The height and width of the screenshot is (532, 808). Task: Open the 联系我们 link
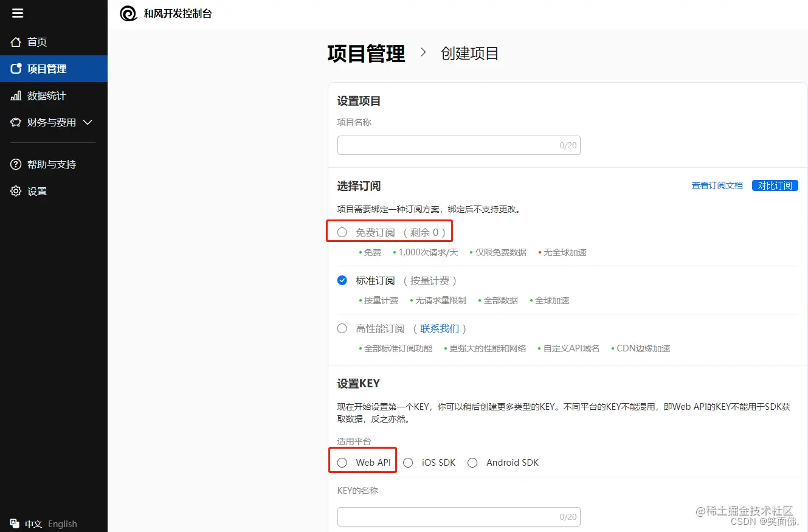[x=440, y=328]
